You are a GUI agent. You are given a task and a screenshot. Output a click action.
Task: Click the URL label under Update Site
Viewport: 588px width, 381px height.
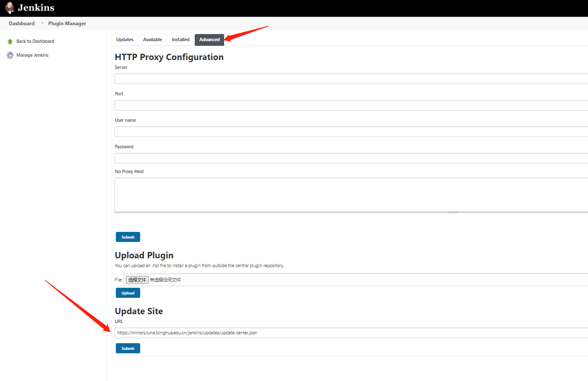click(x=119, y=321)
